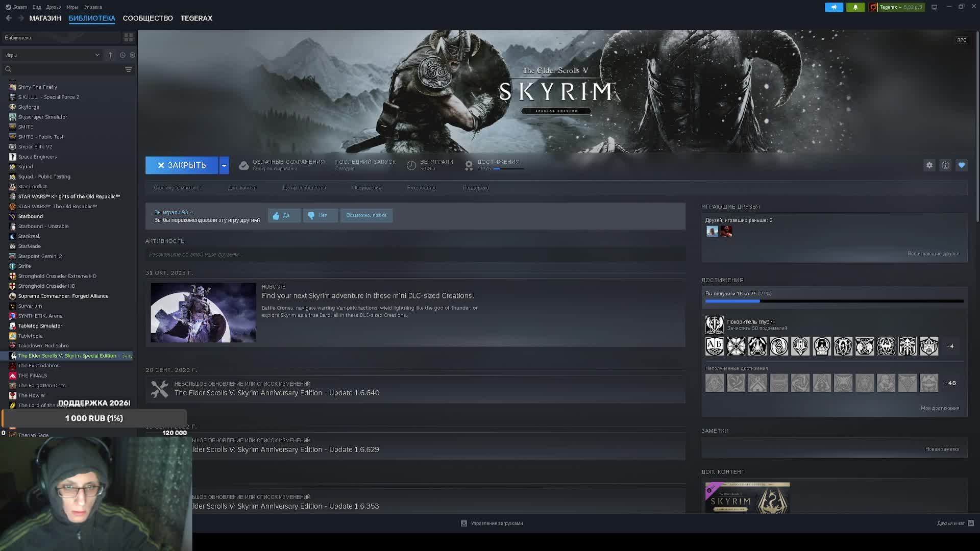Screen dimensions: 980x551
Task: Open the Друзья menu in menu bar
Action: click(x=54, y=7)
